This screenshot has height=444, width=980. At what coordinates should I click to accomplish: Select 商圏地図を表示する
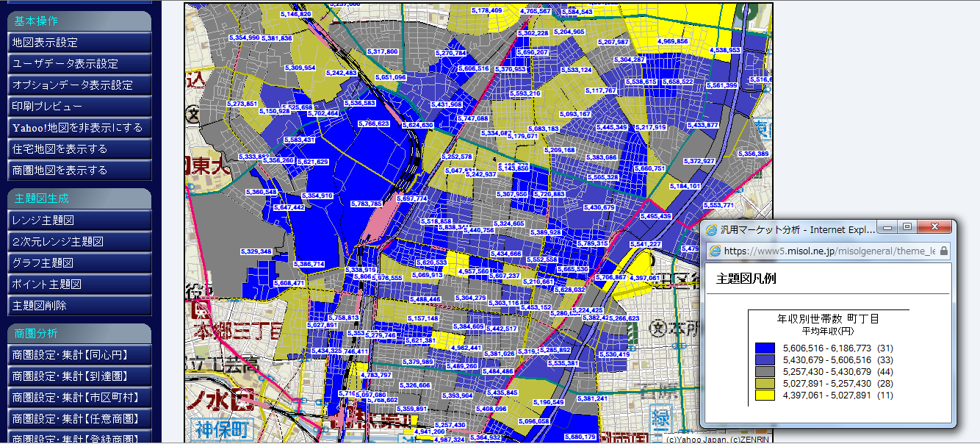(79, 171)
